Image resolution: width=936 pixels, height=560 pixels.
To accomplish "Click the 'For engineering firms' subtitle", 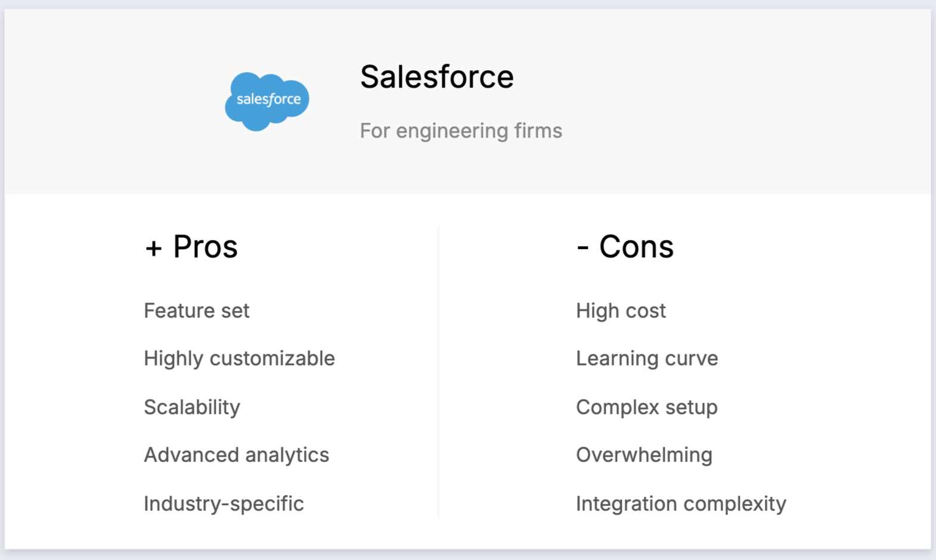I will click(461, 130).
